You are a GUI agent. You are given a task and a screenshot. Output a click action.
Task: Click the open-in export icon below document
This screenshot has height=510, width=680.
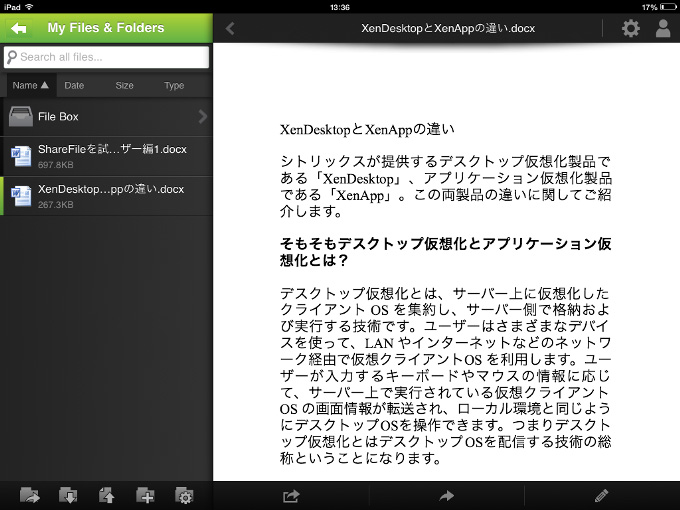pyautogui.click(x=291, y=496)
